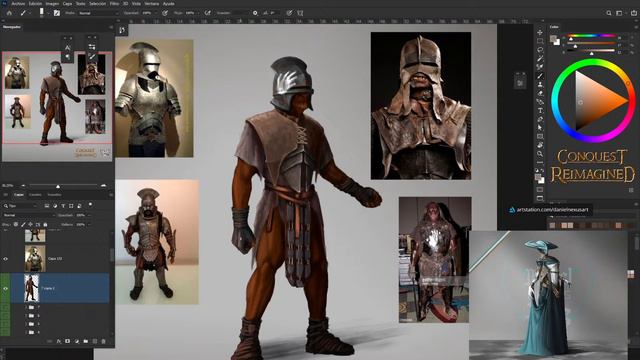Open tool preset dropdown arrow beside brush icon
This screenshot has width=640, height=360.
click(x=30, y=13)
